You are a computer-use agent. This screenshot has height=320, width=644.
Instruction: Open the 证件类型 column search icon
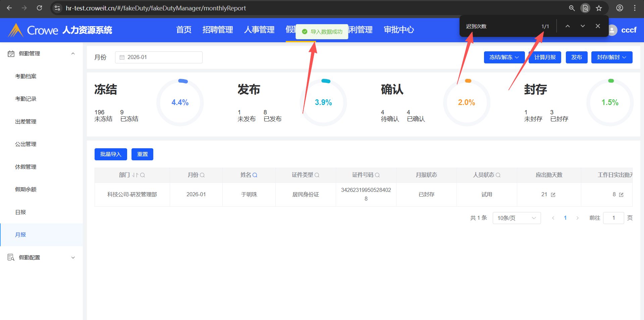[x=317, y=175]
